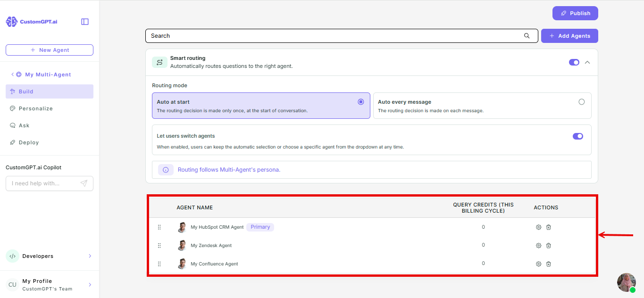Click the Publish button
This screenshot has width=644, height=298.
coord(575,13)
